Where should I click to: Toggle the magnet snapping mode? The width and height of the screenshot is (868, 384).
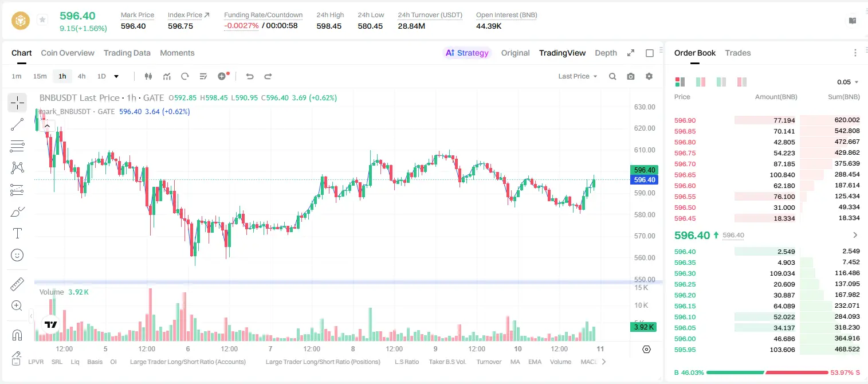(17, 335)
